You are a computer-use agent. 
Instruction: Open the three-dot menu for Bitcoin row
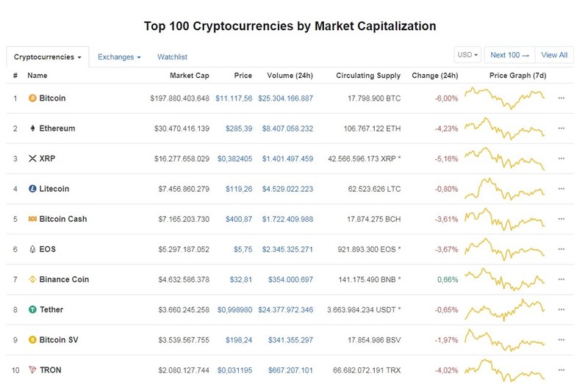(562, 98)
